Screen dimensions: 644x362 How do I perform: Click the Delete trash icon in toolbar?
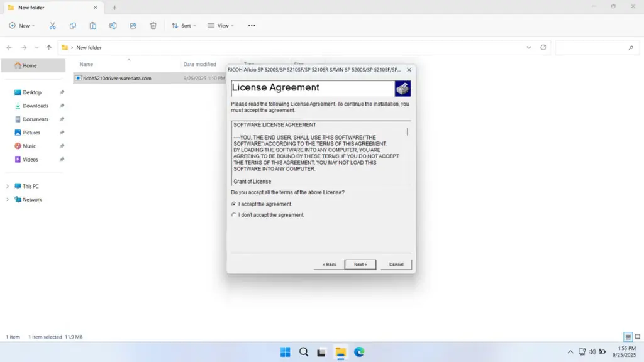pyautogui.click(x=153, y=25)
